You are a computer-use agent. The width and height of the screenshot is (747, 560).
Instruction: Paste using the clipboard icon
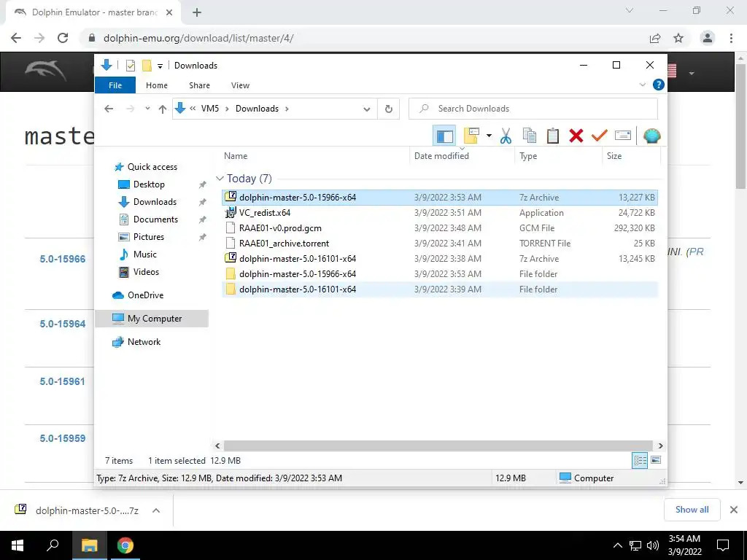point(553,136)
